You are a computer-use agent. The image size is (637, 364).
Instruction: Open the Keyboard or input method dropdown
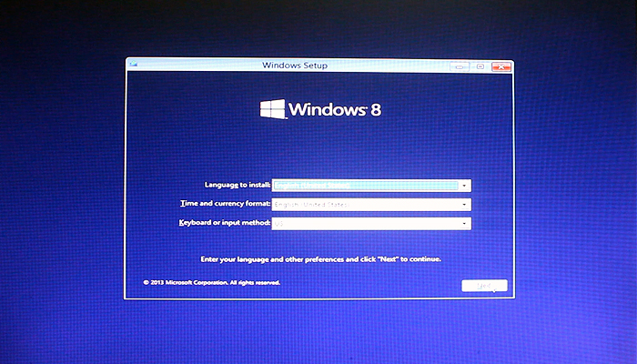click(371, 224)
